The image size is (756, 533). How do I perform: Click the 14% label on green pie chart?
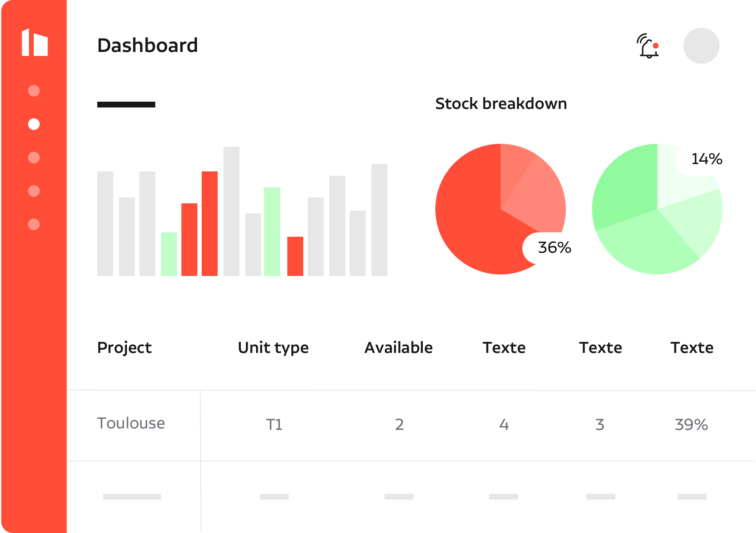pyautogui.click(x=707, y=159)
